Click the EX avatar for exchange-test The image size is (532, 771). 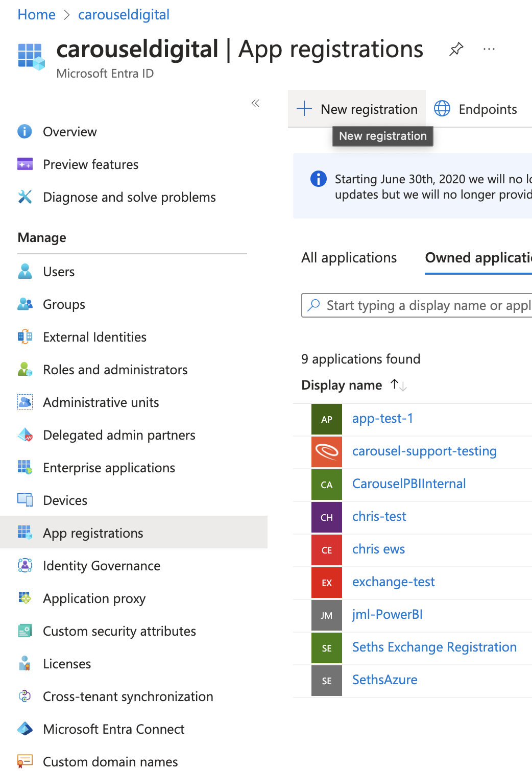(x=327, y=583)
